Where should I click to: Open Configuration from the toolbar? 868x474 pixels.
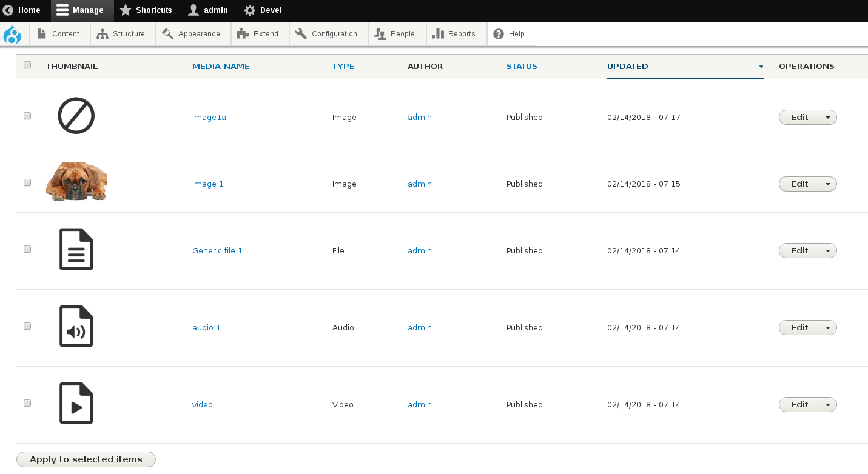328,34
